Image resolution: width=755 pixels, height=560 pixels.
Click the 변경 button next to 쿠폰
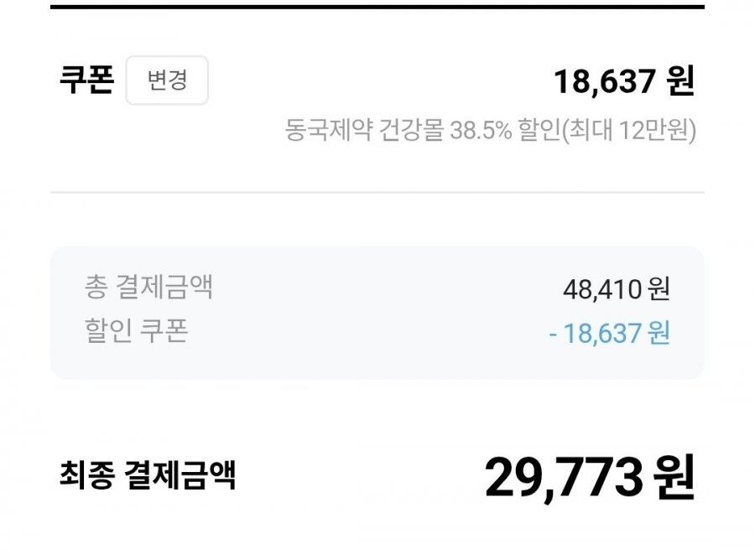(x=167, y=81)
